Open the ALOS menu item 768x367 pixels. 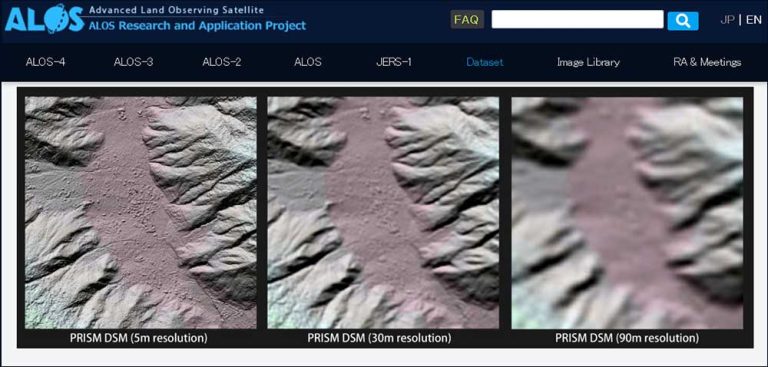tap(308, 62)
